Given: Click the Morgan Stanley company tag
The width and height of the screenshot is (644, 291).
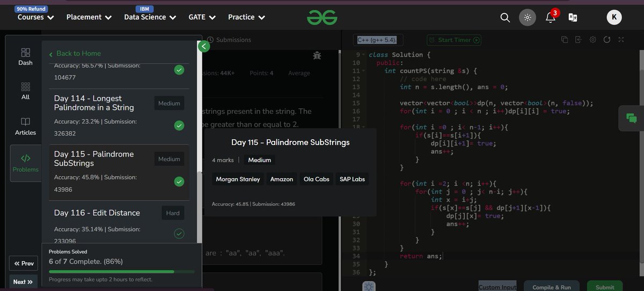Looking at the screenshot, I should 238,179.
